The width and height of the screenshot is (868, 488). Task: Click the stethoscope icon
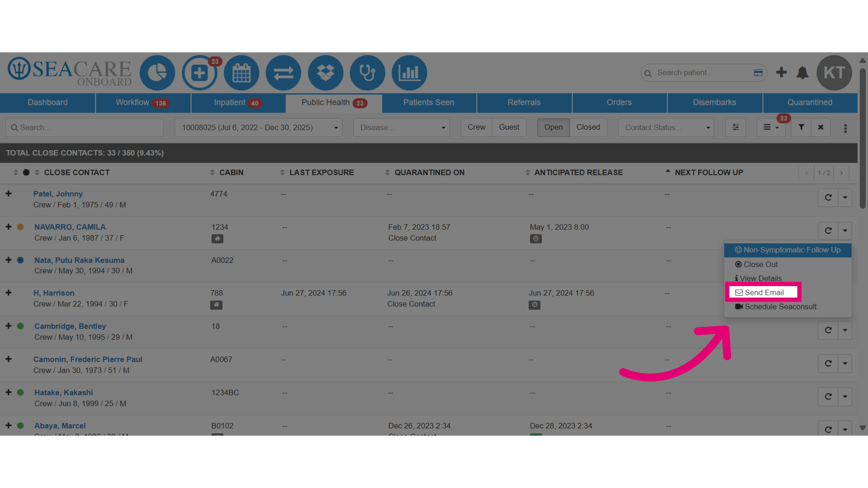[x=368, y=73]
